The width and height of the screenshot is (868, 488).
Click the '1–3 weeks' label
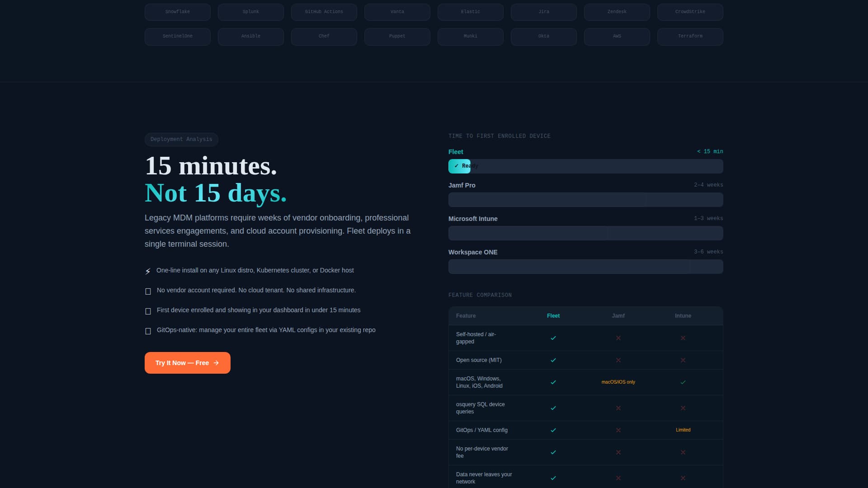pos(708,218)
